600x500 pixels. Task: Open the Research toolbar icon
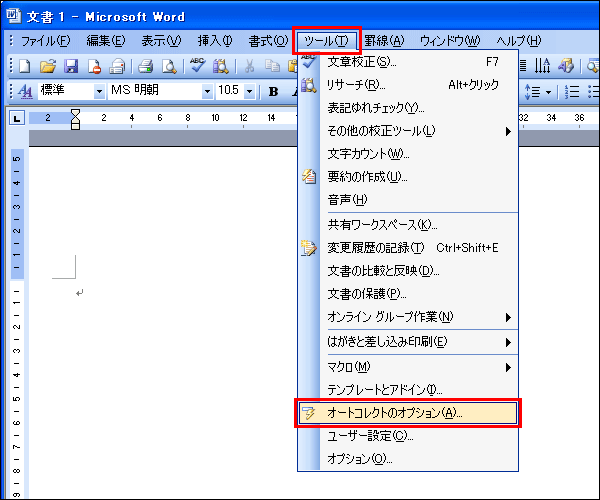tap(220, 66)
